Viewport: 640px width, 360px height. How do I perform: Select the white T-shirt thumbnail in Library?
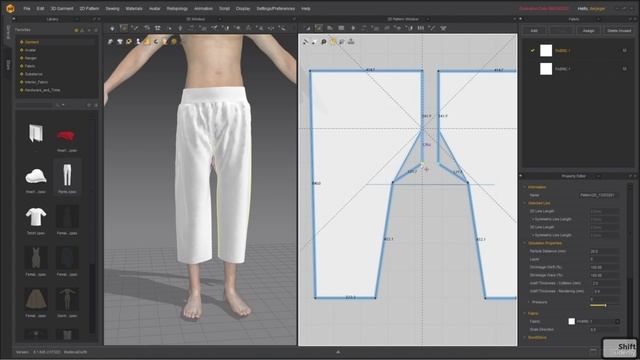pos(36,217)
